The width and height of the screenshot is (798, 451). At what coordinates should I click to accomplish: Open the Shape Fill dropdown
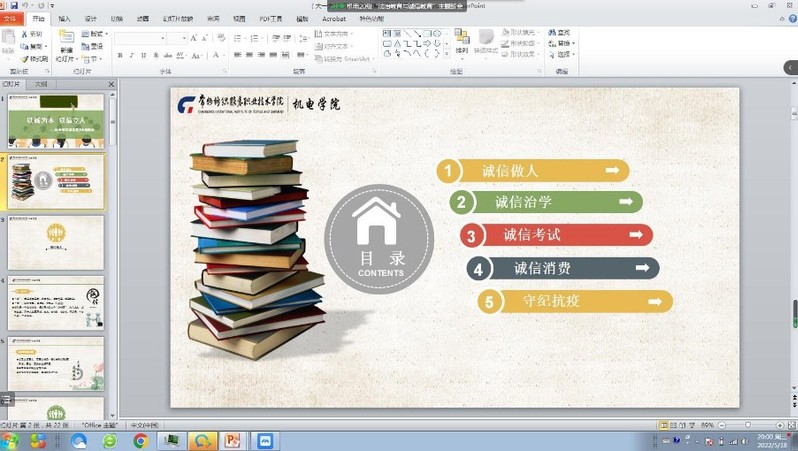(x=520, y=33)
